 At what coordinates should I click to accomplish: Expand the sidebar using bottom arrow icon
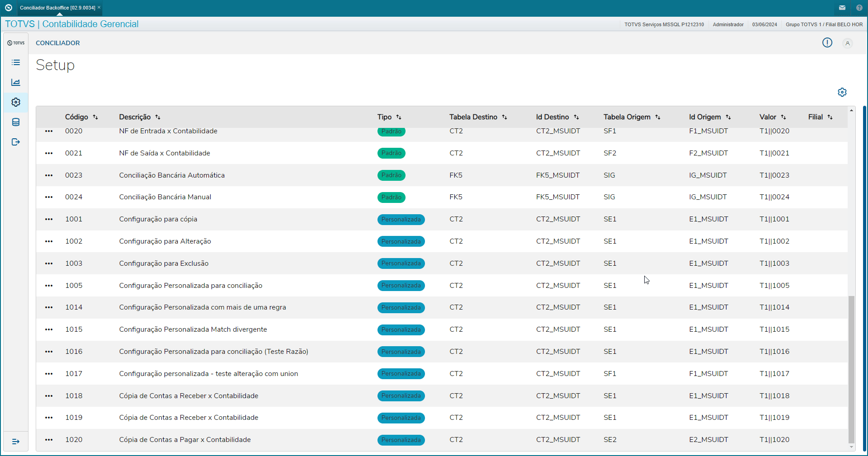tap(16, 442)
